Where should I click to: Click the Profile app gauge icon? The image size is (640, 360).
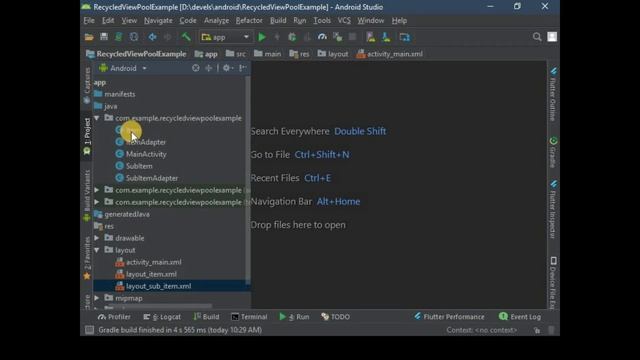coord(322,37)
